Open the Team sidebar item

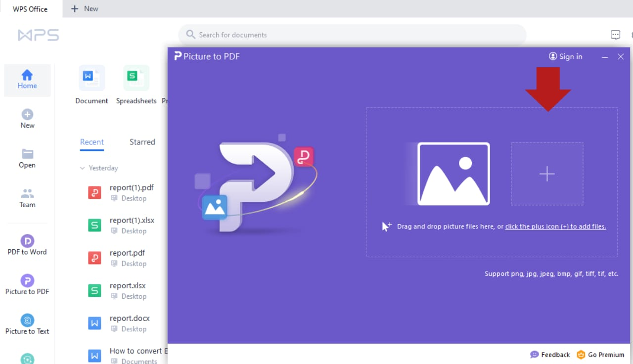pyautogui.click(x=27, y=198)
